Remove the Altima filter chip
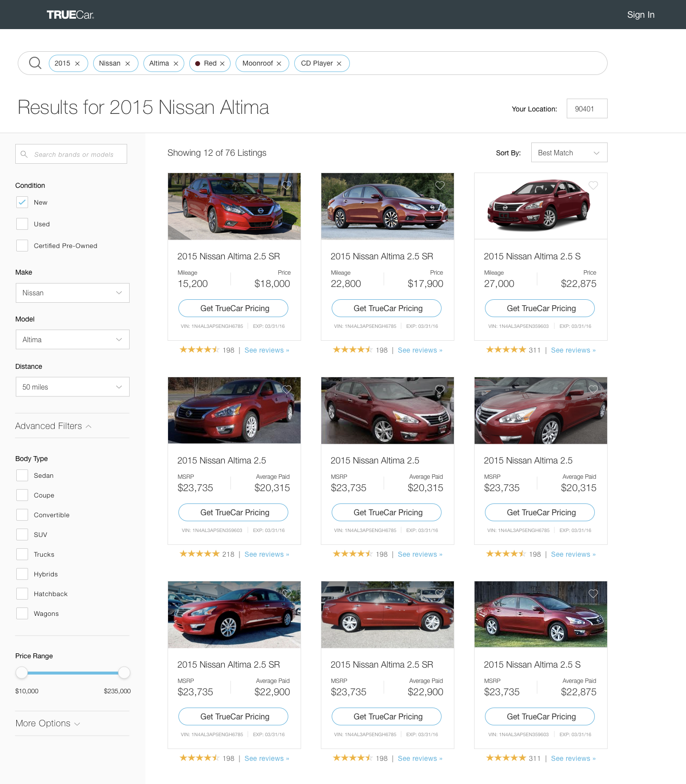Screen dimensions: 686x784 click(176, 64)
